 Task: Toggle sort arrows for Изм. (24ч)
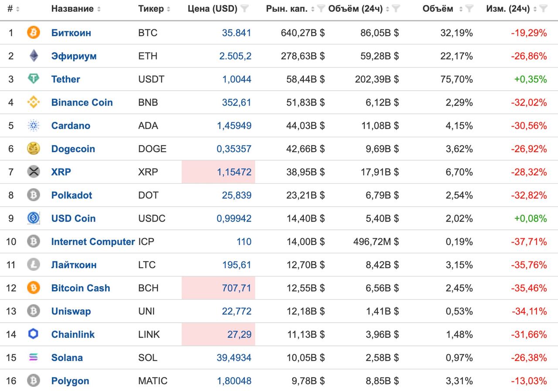tap(535, 9)
